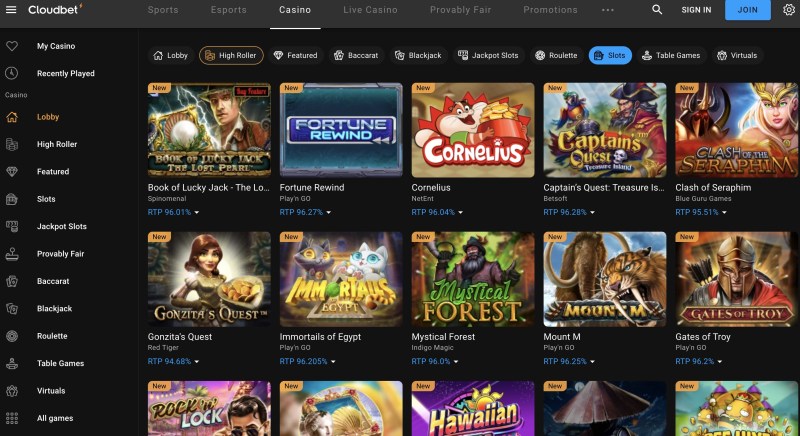
Task: Open the Fortune Rewind game thumbnail
Action: [341, 130]
